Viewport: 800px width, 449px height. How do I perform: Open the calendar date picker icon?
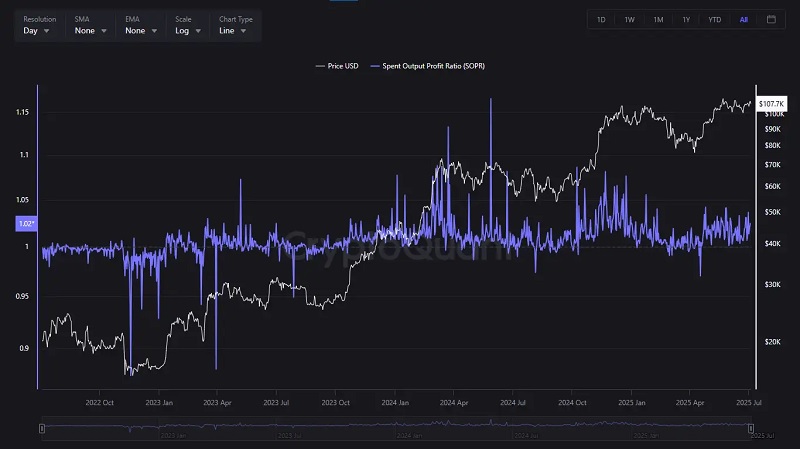(771, 19)
